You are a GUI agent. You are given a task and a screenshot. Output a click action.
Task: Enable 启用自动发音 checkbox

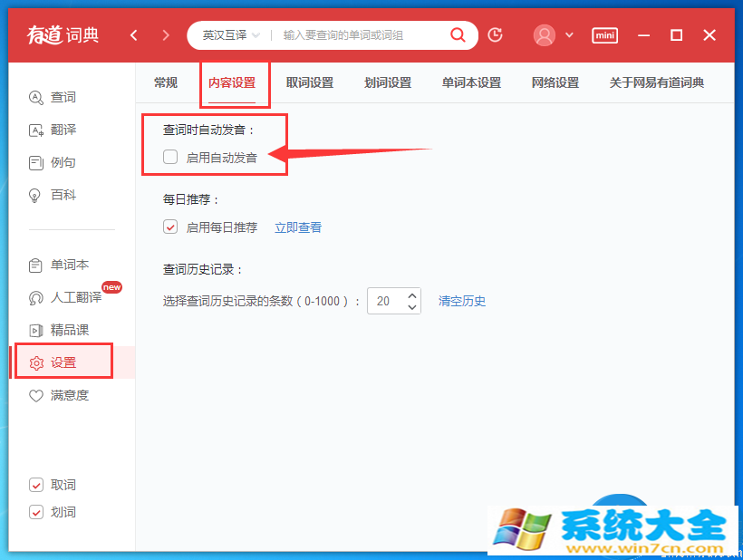click(170, 157)
